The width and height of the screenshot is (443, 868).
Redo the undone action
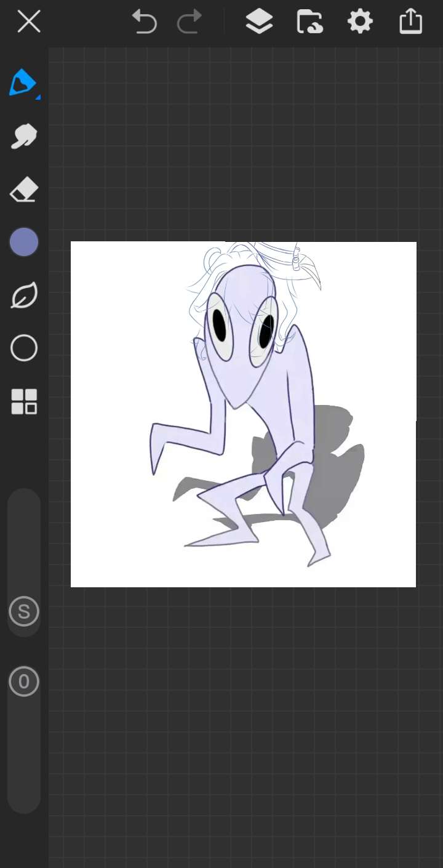coord(190,22)
